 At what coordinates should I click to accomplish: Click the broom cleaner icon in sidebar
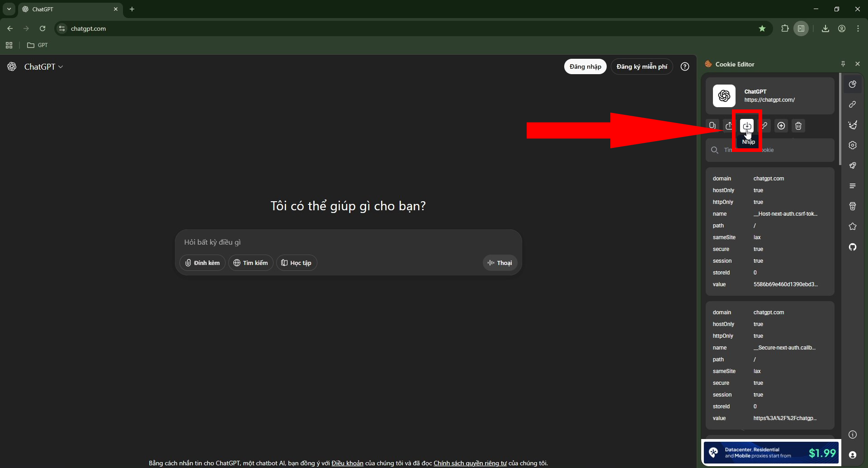pos(853,125)
